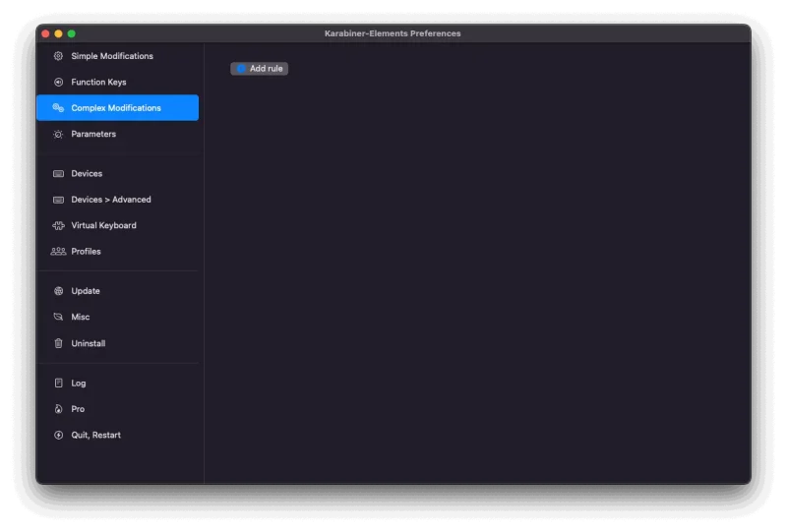Open the Profiles section
This screenshot has width=787, height=532.
point(117,252)
